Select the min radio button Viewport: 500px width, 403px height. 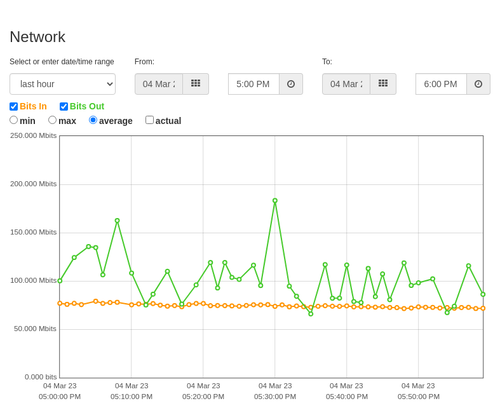pyautogui.click(x=14, y=120)
